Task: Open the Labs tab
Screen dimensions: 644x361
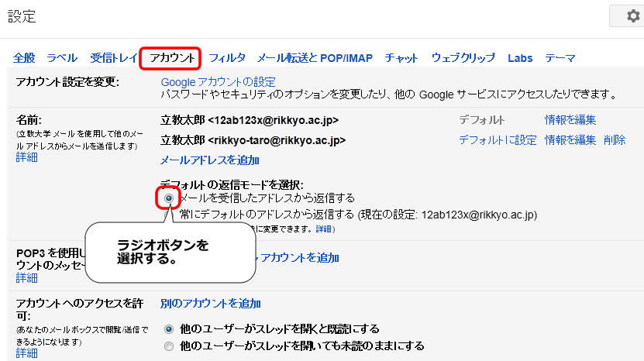Action: [x=520, y=58]
